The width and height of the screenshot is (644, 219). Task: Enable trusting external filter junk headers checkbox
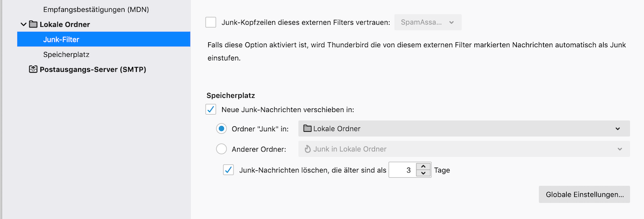click(x=211, y=22)
